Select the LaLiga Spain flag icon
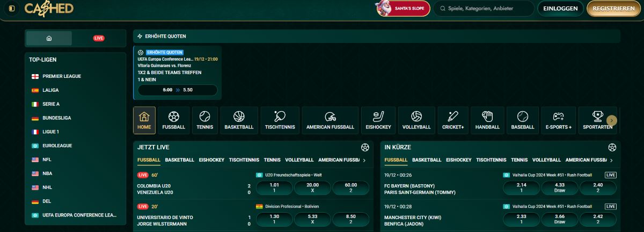644x232 pixels. click(35, 90)
